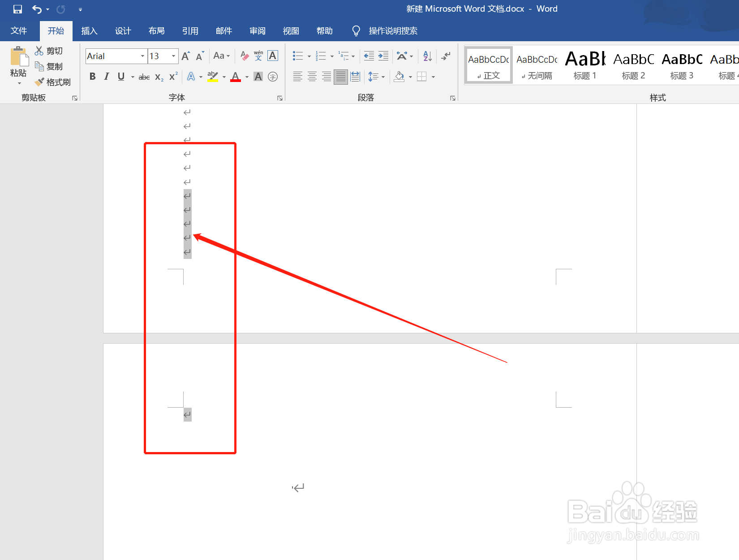Open the 审阅 tab
Image resolution: width=739 pixels, height=560 pixels.
(257, 31)
